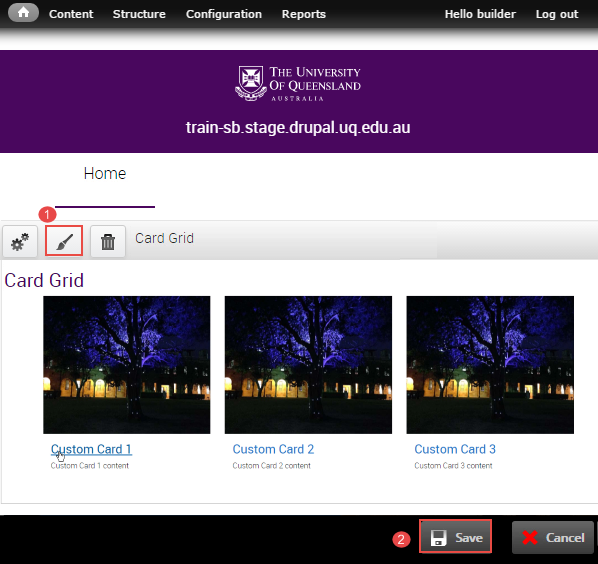598x564 pixels.
Task: Click the Custom Card 2 image thumbnail
Action: 308,365
